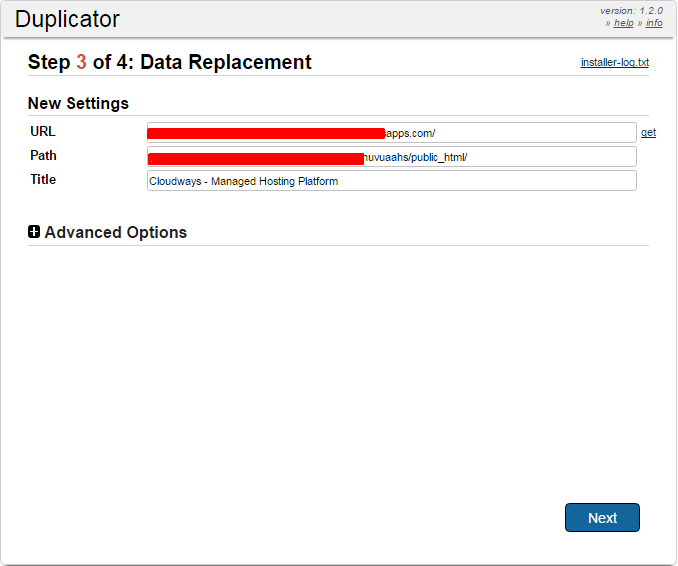This screenshot has width=678, height=566.
Task: Click the Path field label
Action: click(x=44, y=156)
